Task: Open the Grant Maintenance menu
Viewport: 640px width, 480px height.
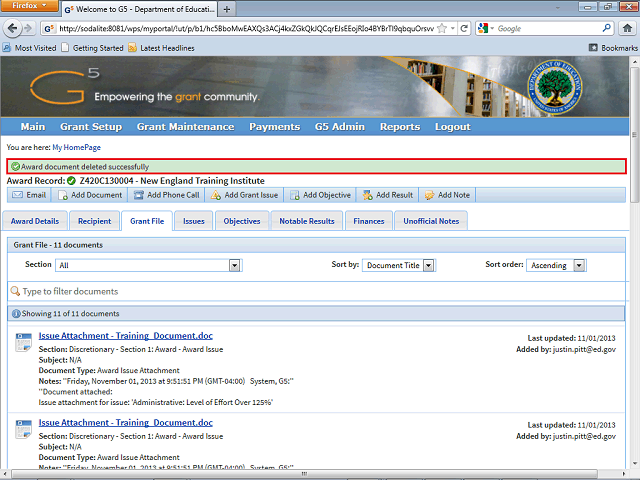Action: 186,127
